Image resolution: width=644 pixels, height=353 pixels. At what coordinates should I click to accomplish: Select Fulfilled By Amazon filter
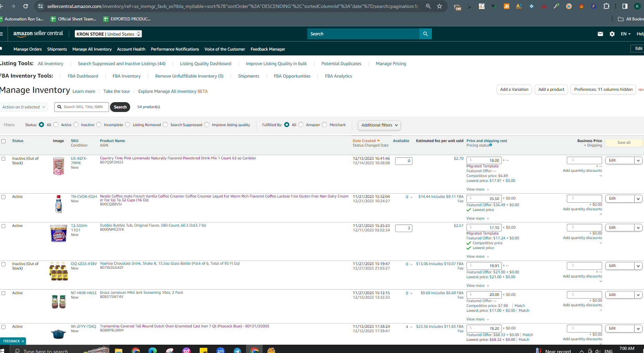[x=301, y=125]
